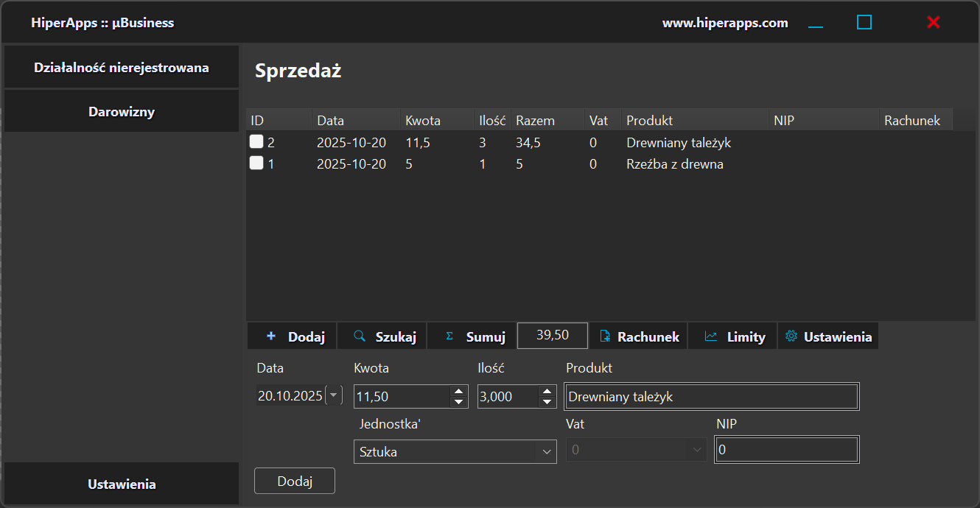This screenshot has height=508, width=980.
Task: Click the plus icon on Dodaj toolbar button
Action: pyautogui.click(x=271, y=336)
